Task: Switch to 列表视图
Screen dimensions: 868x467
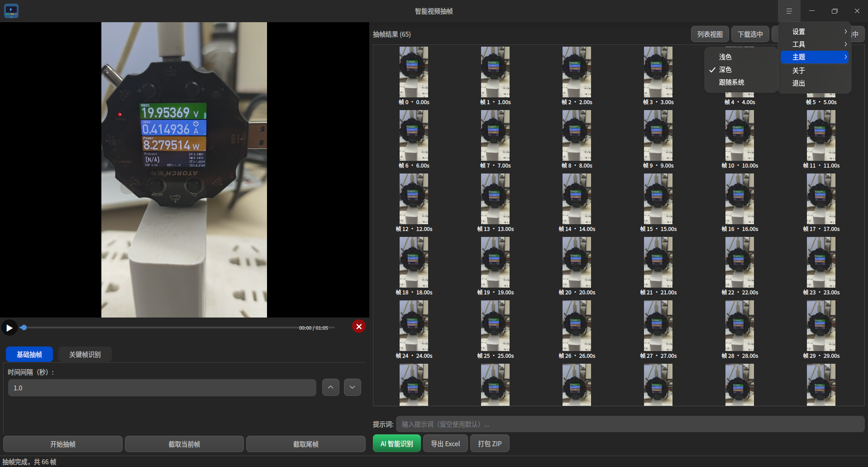Action: coord(710,34)
